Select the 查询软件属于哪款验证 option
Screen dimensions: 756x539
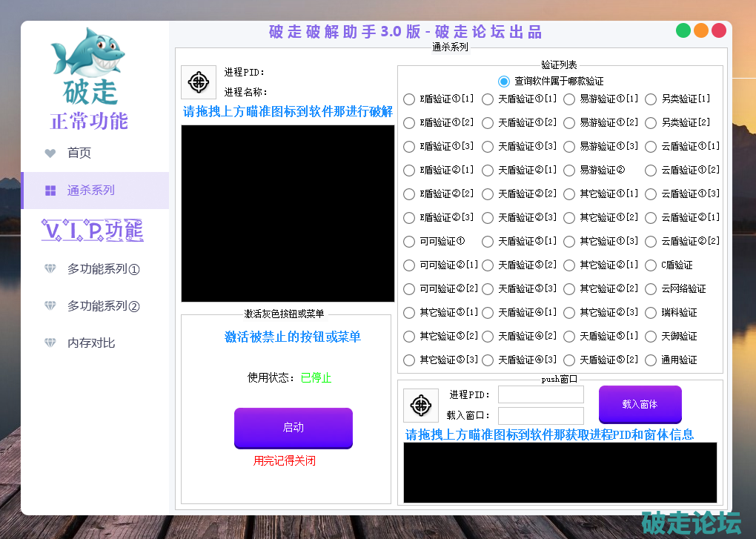point(503,82)
